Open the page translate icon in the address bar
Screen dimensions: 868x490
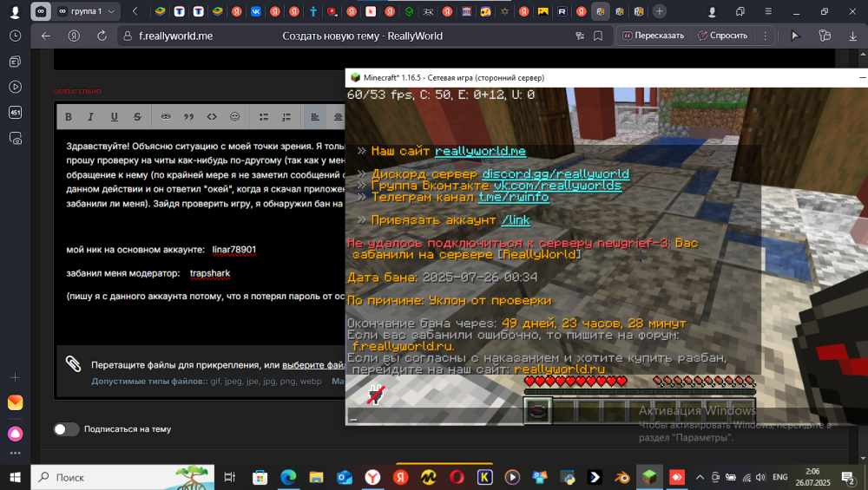pyautogui.click(x=580, y=36)
